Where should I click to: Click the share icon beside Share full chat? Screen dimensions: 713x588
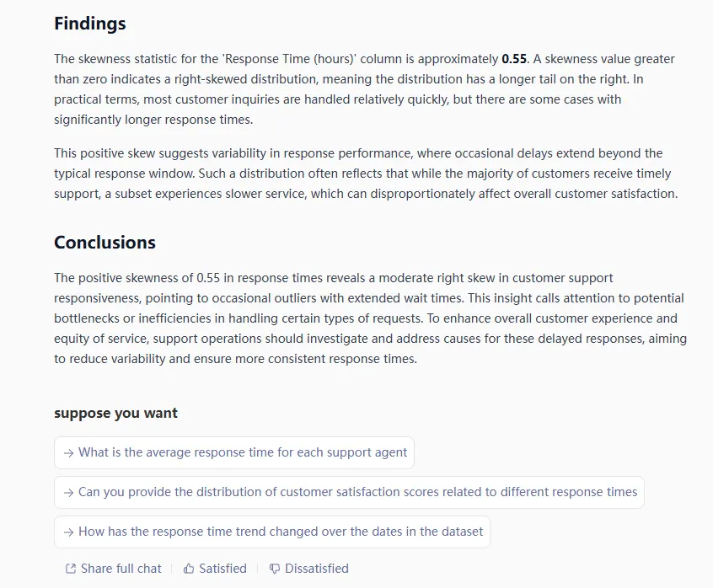coord(71,569)
